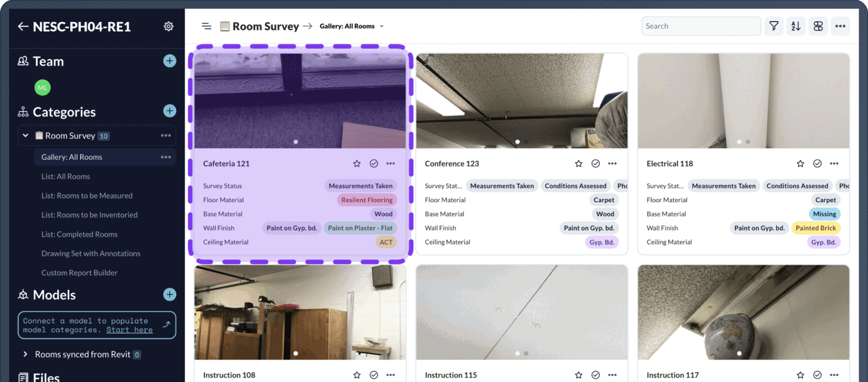This screenshot has width=868, height=382.
Task: Open List: Rooms to be Measured
Action: [87, 196]
